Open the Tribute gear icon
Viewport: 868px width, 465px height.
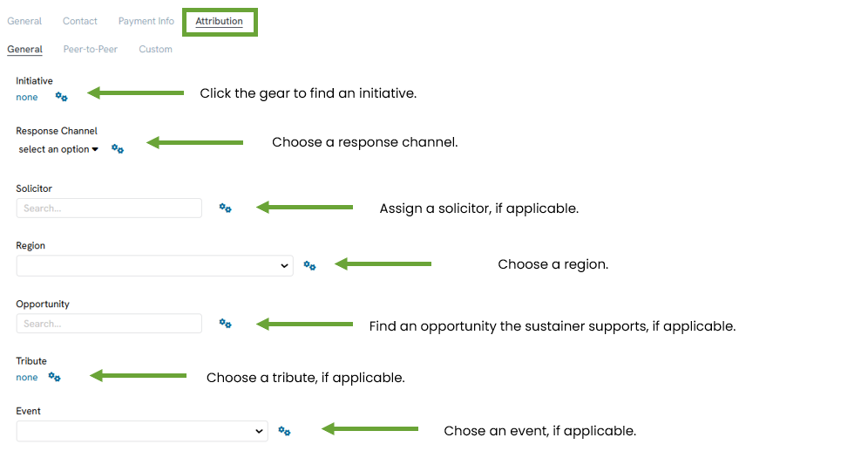[54, 377]
